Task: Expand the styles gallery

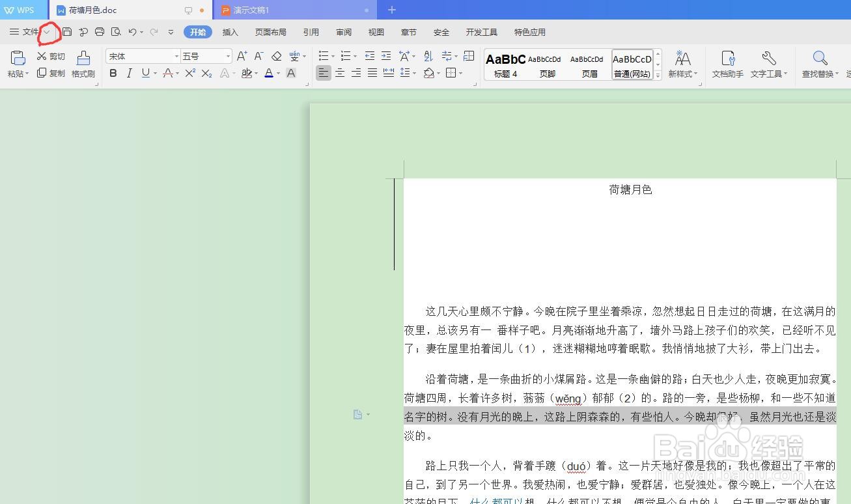Action: click(658, 76)
